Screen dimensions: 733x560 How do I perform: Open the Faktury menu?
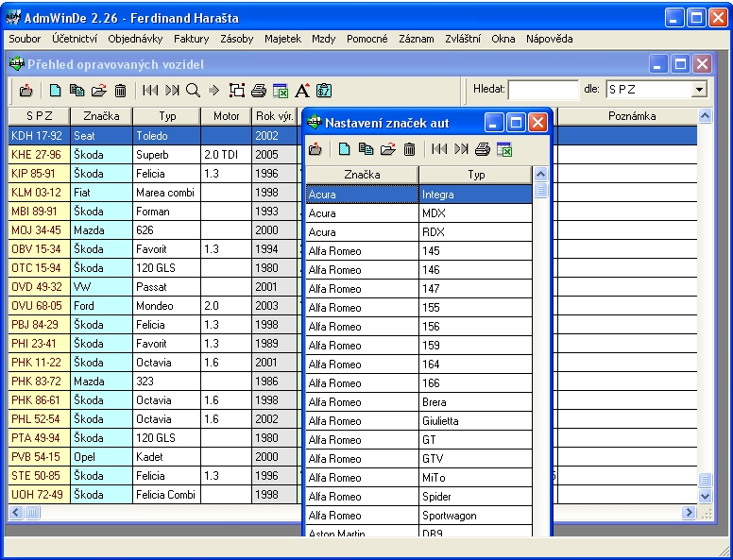191,39
